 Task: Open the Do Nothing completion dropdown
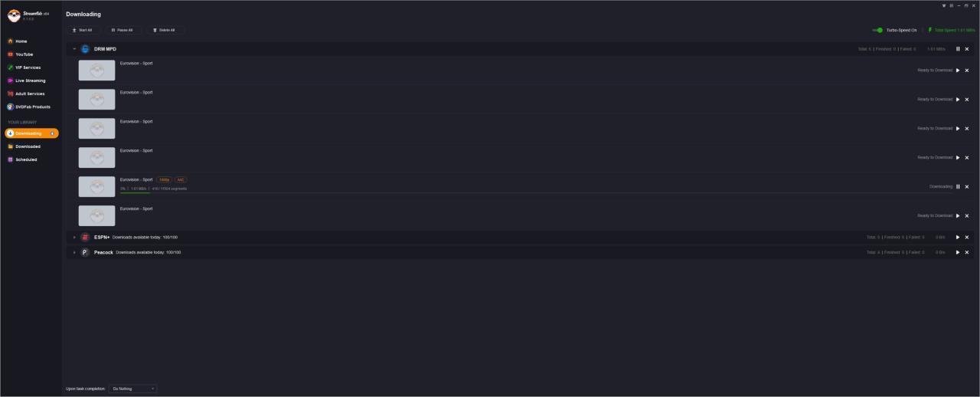(x=133, y=389)
